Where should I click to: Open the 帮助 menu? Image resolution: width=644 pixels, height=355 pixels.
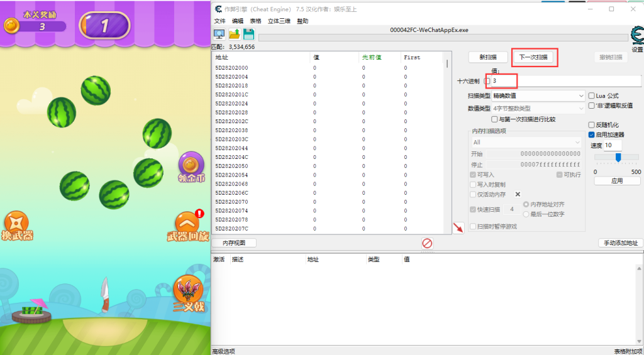303,21
